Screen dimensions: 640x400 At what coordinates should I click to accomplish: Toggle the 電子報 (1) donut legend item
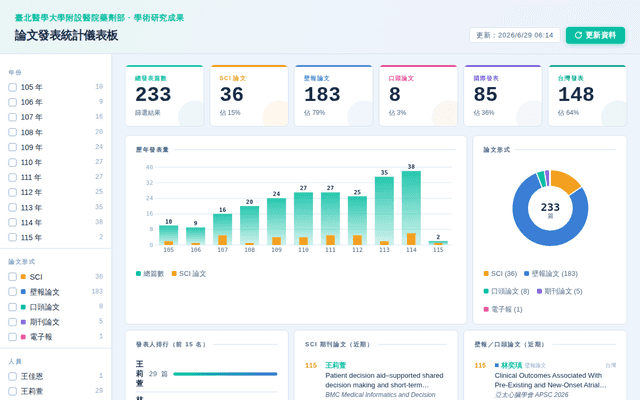[x=503, y=309]
